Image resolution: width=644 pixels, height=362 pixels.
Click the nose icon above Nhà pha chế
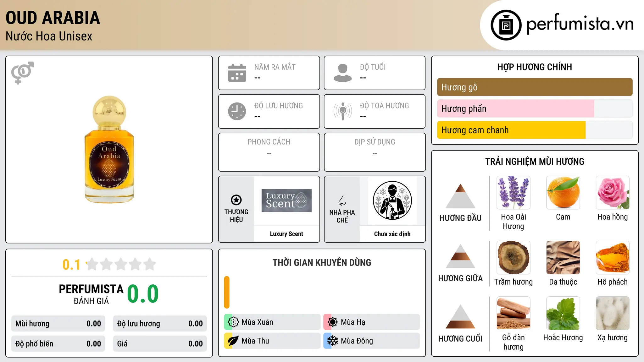click(342, 200)
